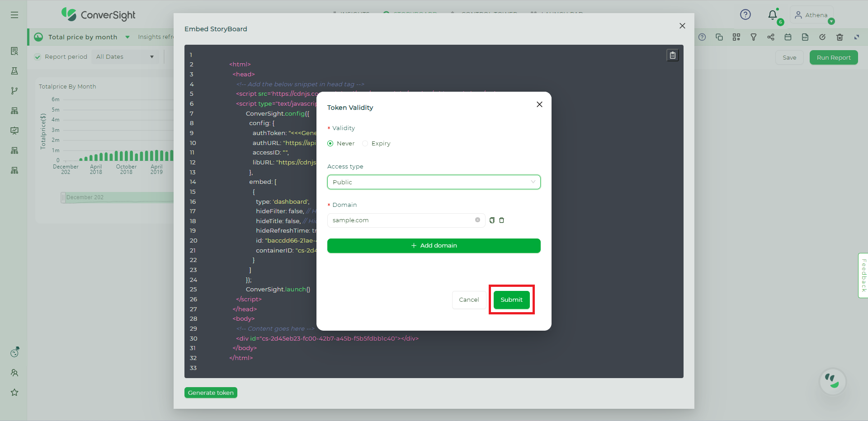Click the Save button
Screen dimensions: 868x421
click(789, 57)
